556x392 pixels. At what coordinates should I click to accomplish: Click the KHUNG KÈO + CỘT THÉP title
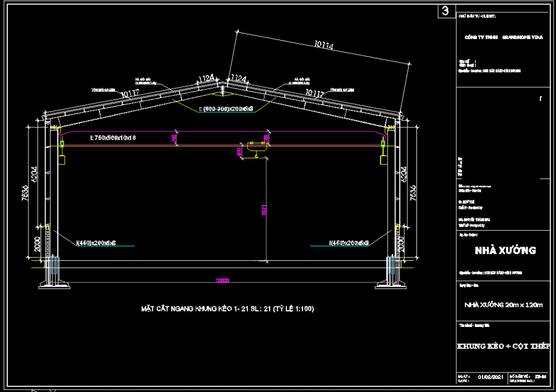504,346
